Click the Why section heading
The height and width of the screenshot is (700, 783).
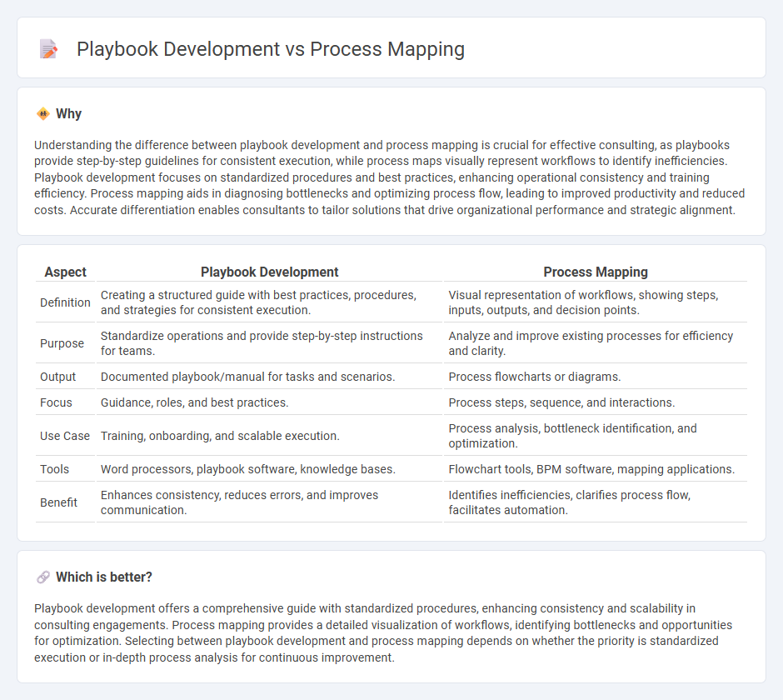pos(68,114)
